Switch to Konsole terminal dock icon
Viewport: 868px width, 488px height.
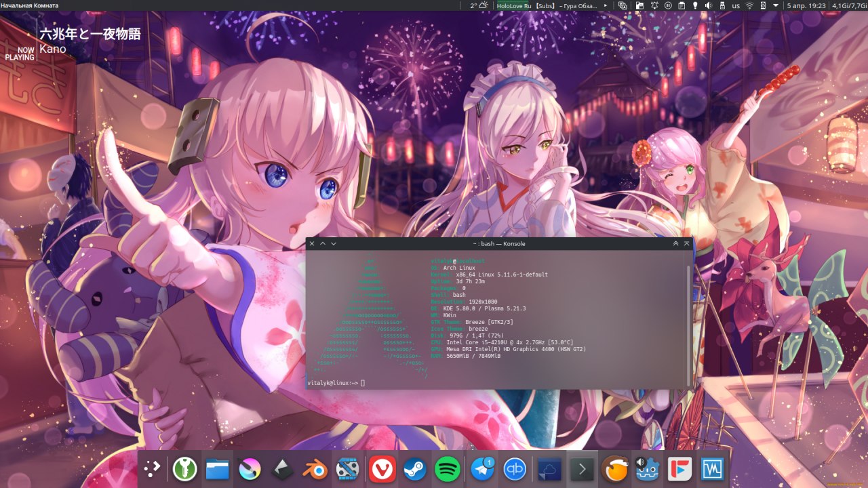[582, 469]
